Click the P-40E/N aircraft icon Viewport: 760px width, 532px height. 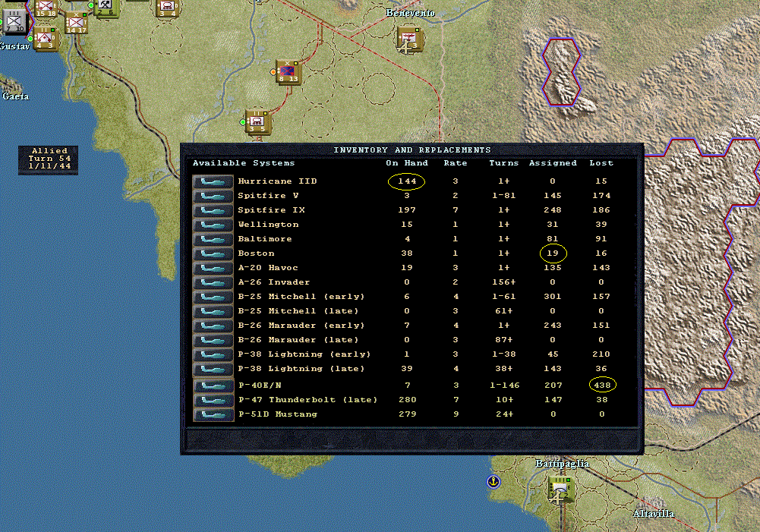coord(213,386)
